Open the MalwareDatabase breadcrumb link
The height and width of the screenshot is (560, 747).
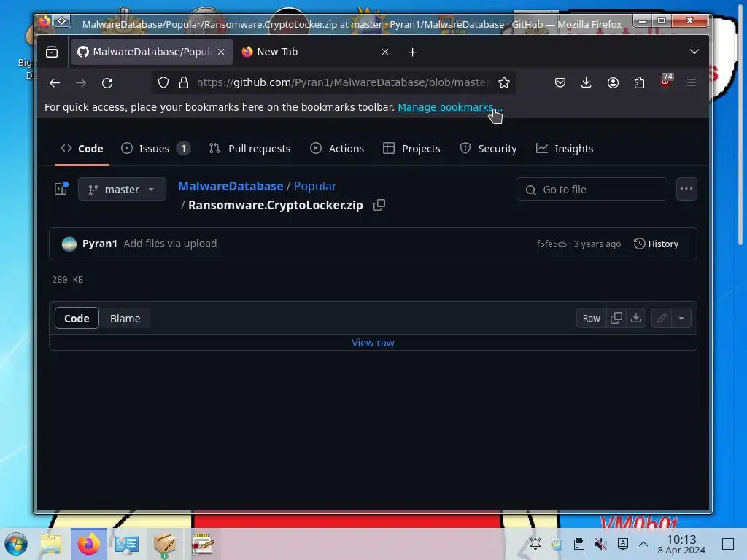(231, 186)
